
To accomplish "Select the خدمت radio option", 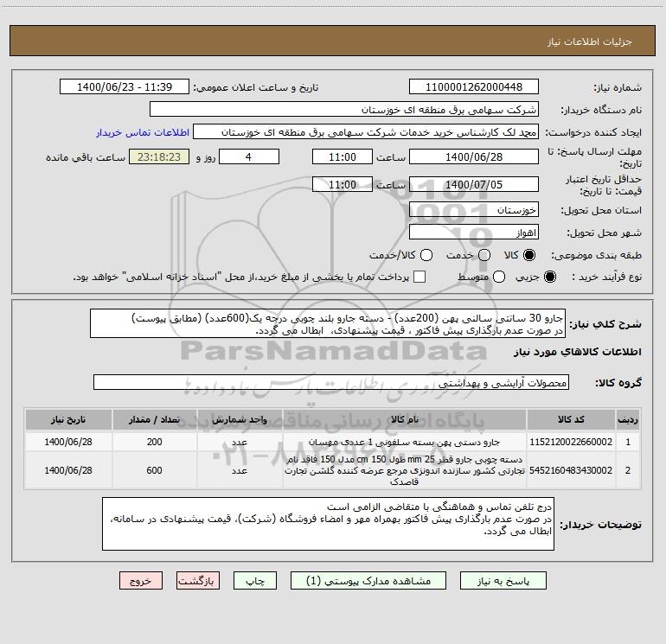I will pos(484,256).
